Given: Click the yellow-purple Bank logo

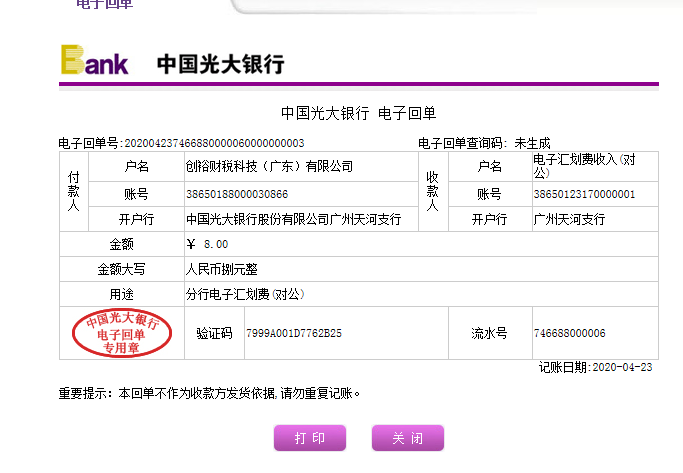Looking at the screenshot, I should point(95,61).
